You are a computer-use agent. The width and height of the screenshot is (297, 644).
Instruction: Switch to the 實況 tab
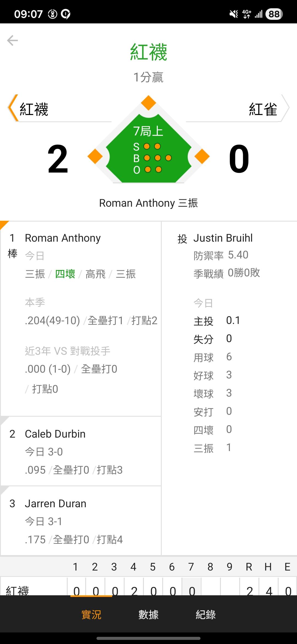point(91,614)
